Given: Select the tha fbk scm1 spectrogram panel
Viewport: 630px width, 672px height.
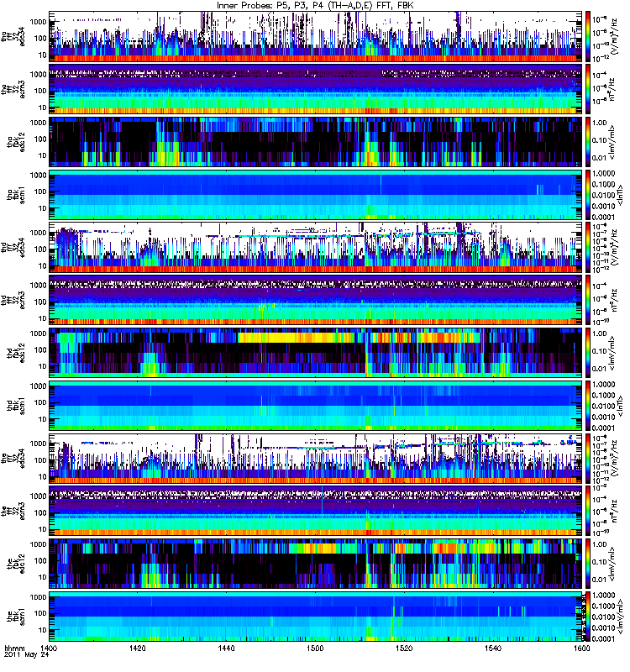Looking at the screenshot, I should 315,195.
